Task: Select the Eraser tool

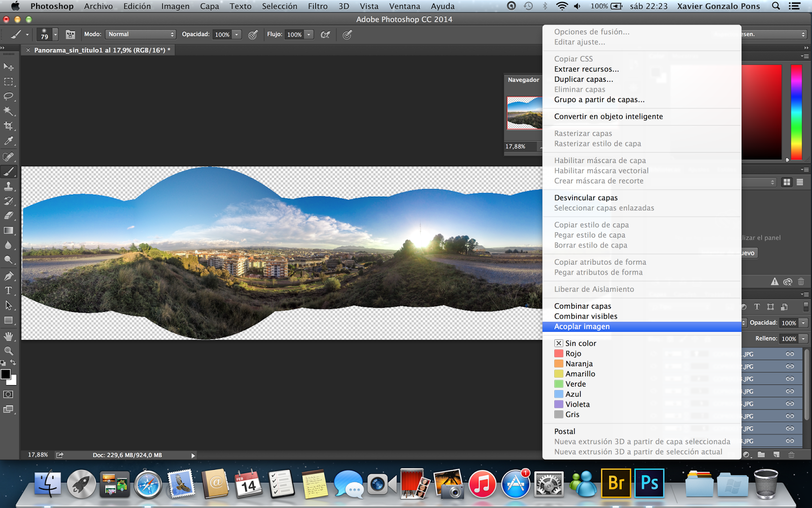Action: coord(9,215)
